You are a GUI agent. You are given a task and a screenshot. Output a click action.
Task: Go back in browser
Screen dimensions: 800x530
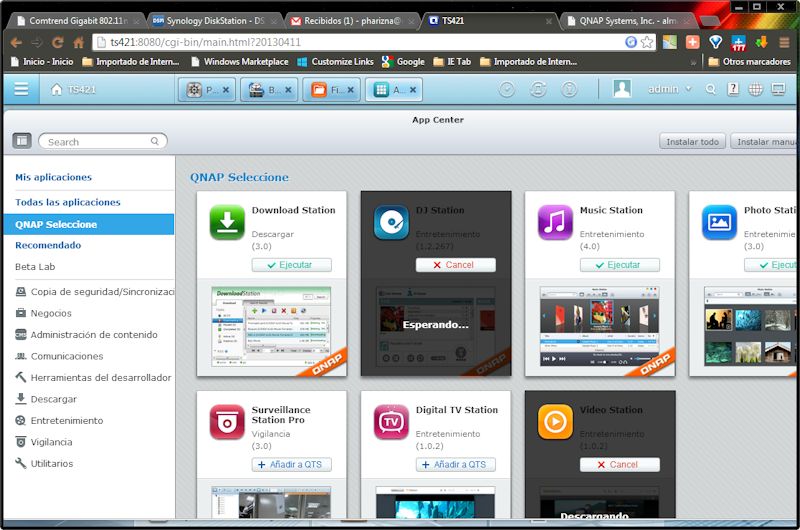(x=16, y=42)
